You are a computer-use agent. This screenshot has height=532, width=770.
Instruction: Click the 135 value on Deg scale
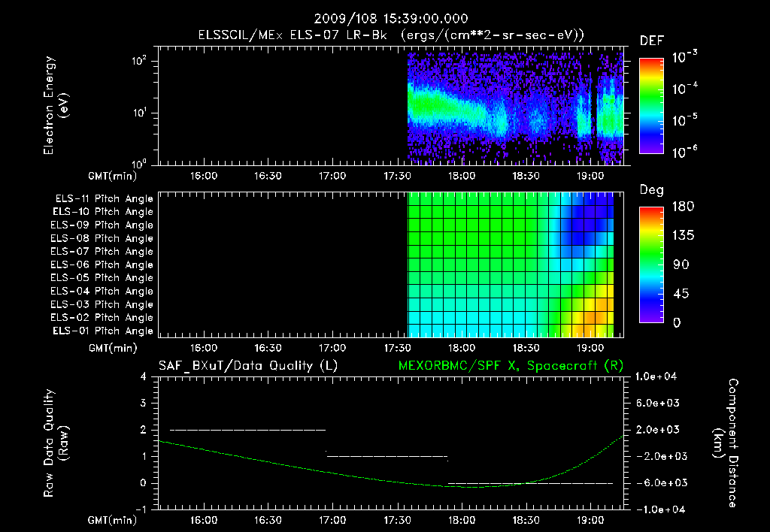coord(683,236)
